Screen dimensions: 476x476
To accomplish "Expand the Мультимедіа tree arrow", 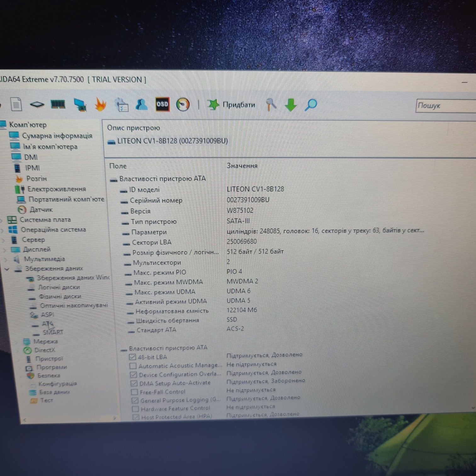I will coord(6,260).
